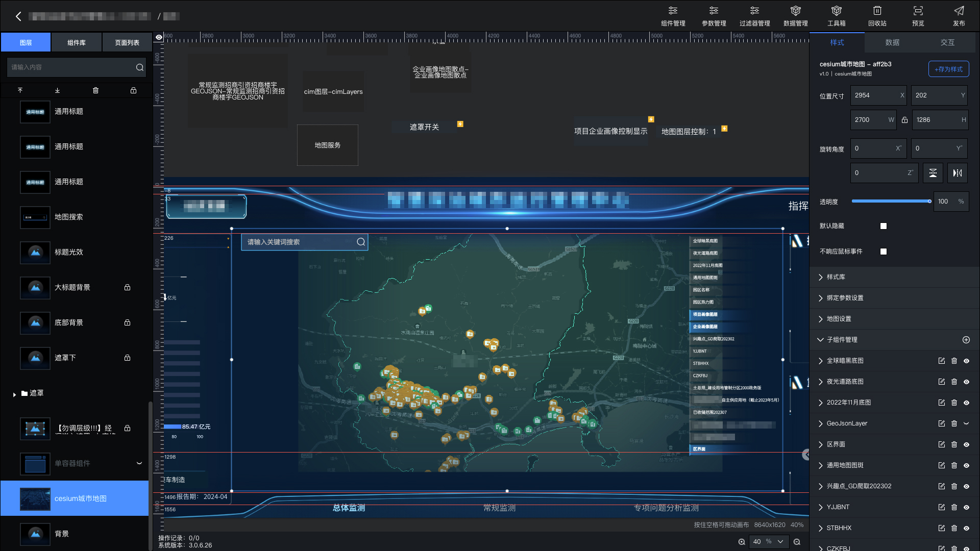980x551 pixels.
Task: Click lock icon on 底部背景 layer
Action: [x=127, y=322]
